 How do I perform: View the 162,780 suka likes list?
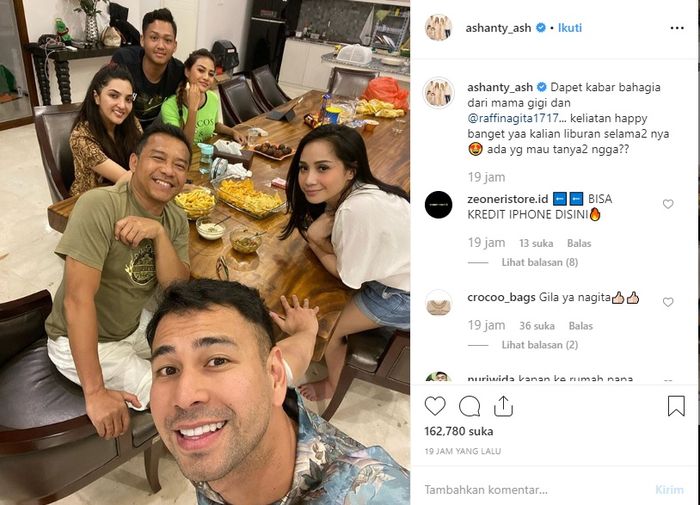[x=458, y=431]
